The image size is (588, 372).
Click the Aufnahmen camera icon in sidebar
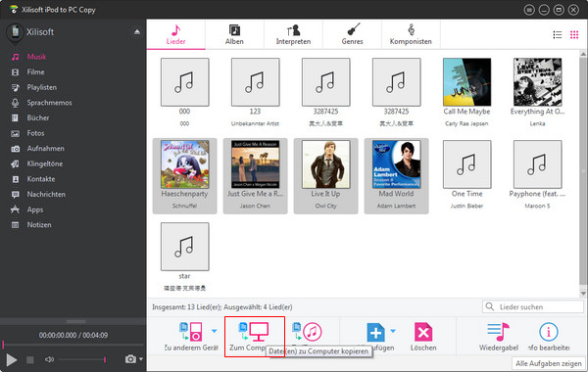pos(15,149)
